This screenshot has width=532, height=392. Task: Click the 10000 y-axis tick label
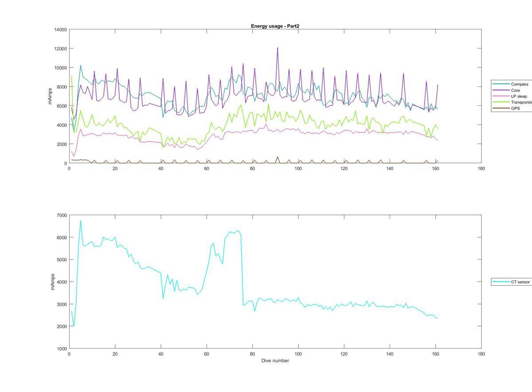[60, 68]
